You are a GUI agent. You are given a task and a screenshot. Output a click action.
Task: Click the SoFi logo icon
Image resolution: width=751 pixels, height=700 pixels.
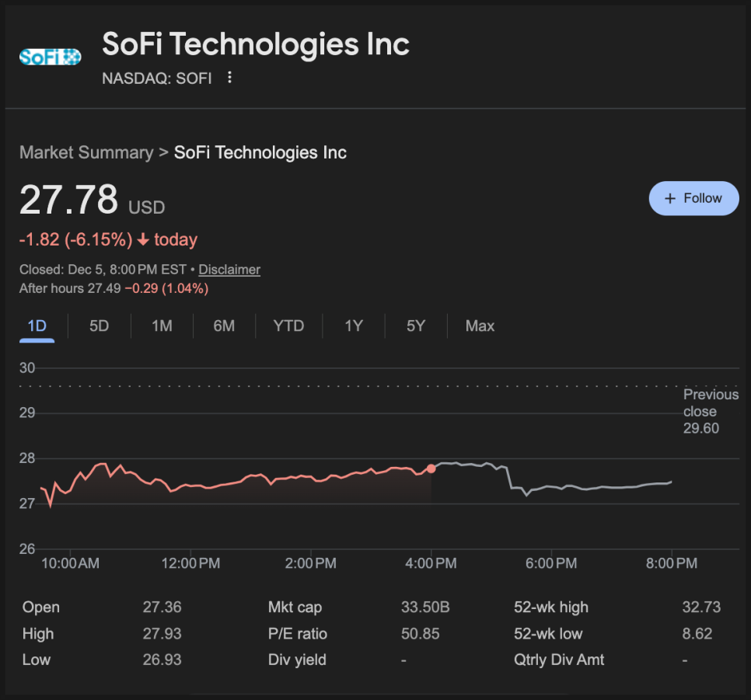[x=50, y=57]
